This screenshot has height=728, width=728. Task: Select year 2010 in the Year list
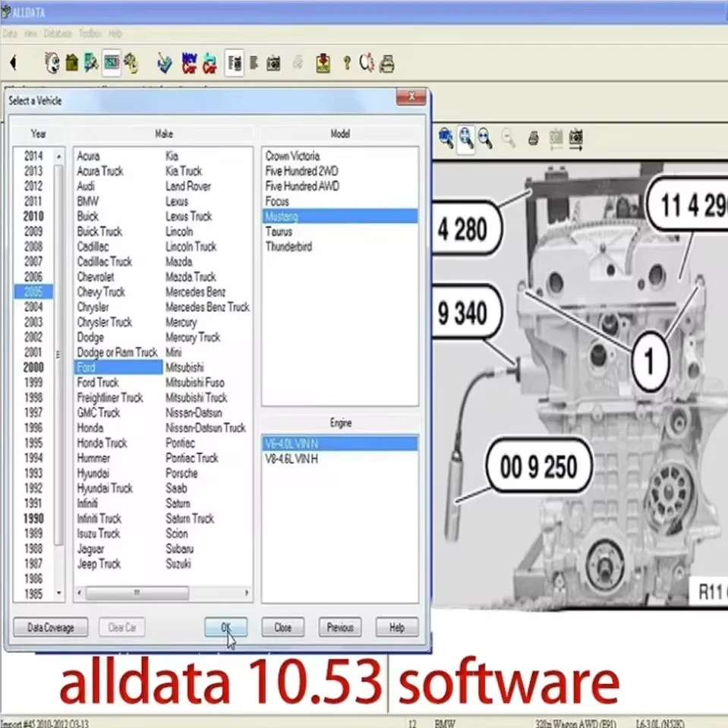coord(33,216)
